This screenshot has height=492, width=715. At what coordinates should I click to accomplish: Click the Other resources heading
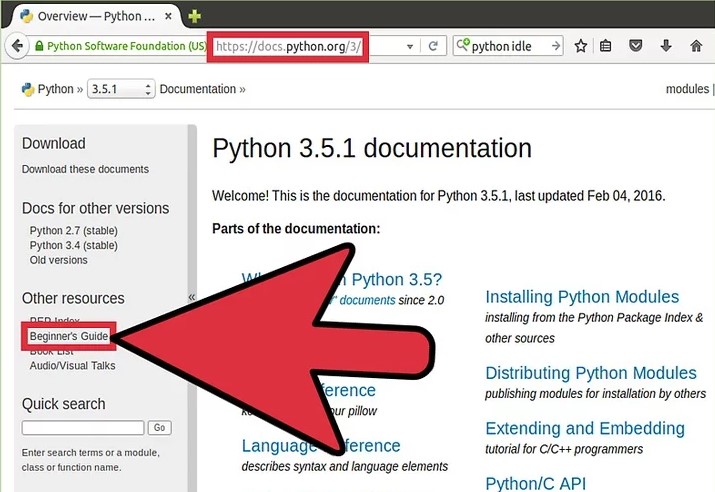[x=73, y=298]
